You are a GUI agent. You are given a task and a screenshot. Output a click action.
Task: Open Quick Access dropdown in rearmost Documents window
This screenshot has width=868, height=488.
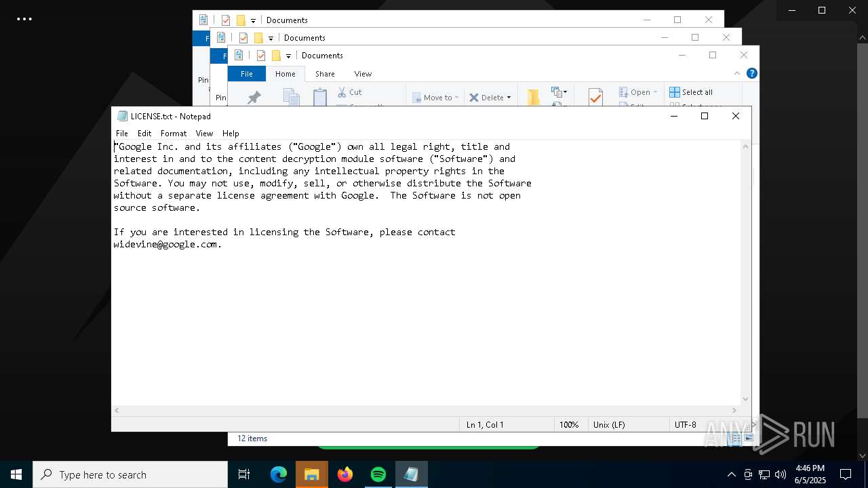click(x=253, y=21)
